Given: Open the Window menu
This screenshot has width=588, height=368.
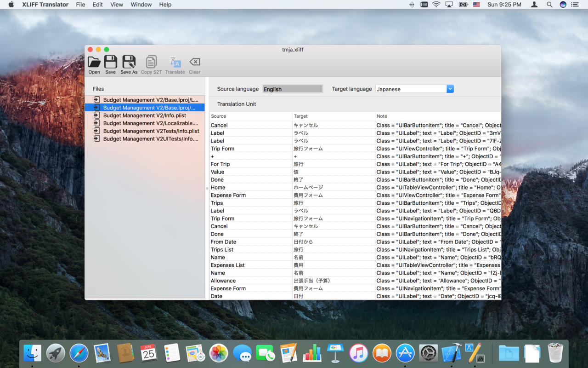Looking at the screenshot, I should point(141,5).
